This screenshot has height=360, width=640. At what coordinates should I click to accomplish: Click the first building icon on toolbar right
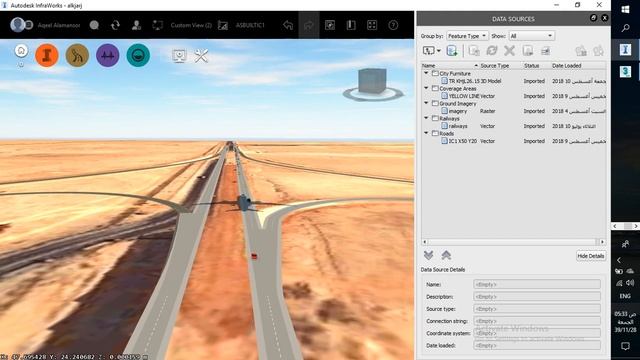coord(581,51)
